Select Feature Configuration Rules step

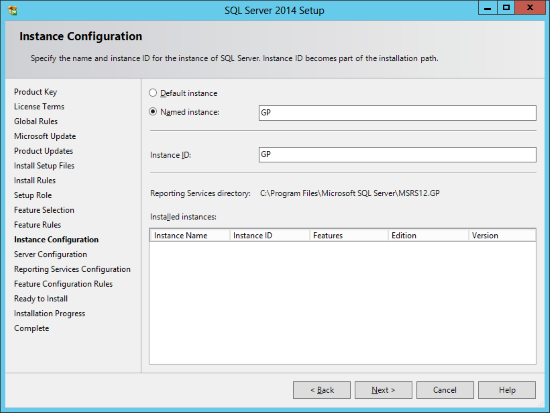tap(63, 284)
